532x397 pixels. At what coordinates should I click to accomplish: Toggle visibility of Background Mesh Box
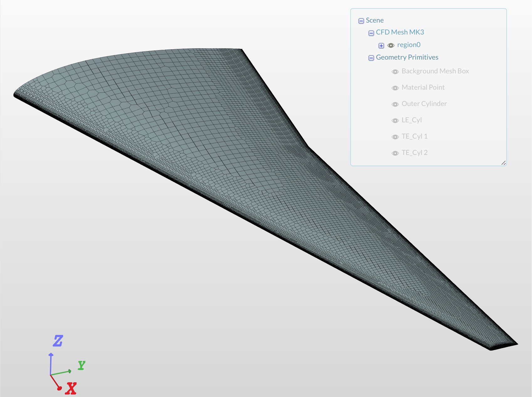tap(395, 71)
